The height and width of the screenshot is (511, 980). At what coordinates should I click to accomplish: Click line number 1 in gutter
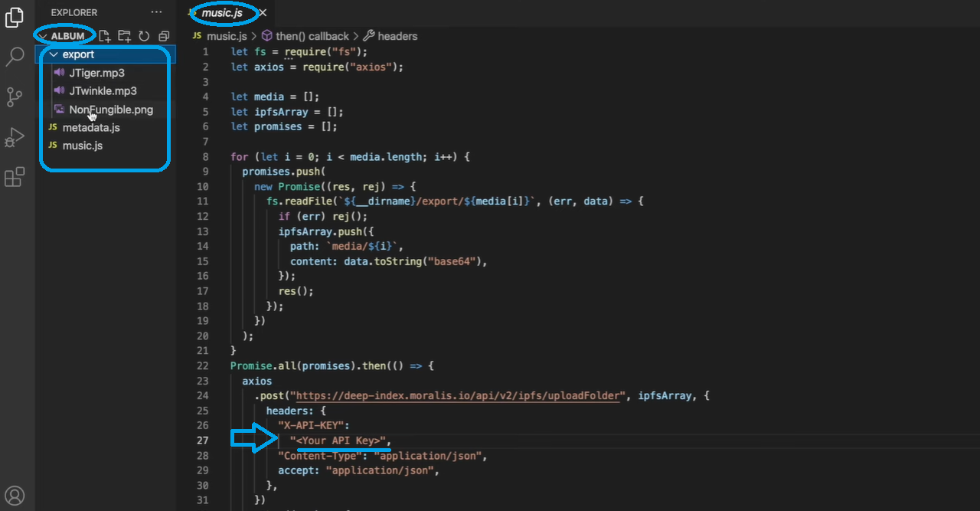coord(205,52)
